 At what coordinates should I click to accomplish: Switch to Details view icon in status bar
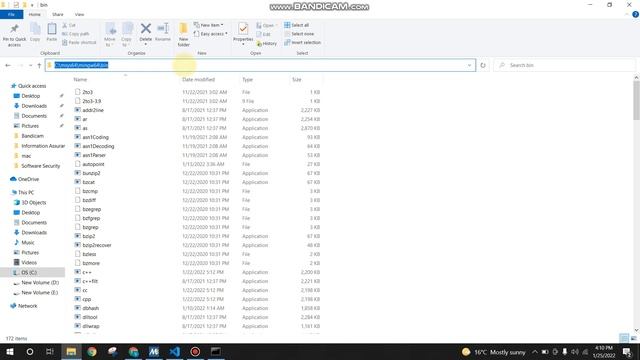coord(624,338)
